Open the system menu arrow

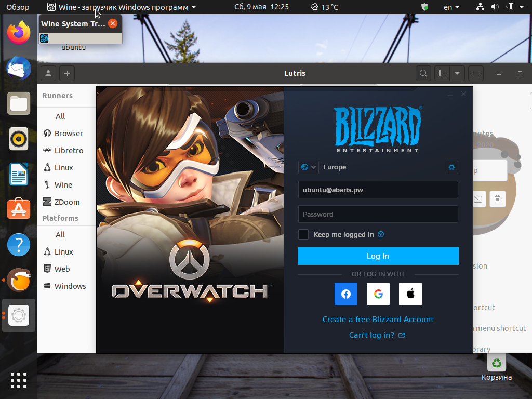(x=522, y=7)
